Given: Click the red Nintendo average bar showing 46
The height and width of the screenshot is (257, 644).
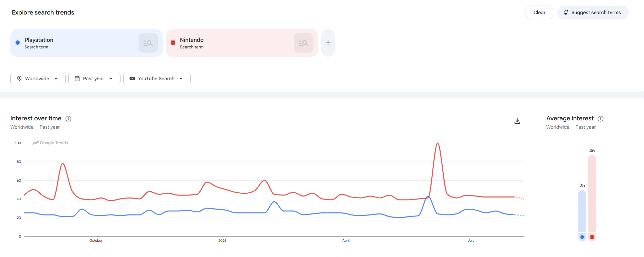Looking at the screenshot, I should pyautogui.click(x=592, y=193).
